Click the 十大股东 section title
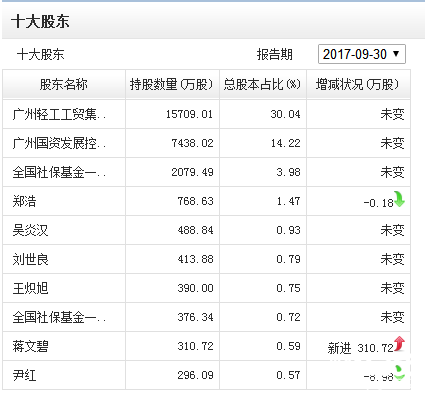425x395 pixels. tap(40, 21)
